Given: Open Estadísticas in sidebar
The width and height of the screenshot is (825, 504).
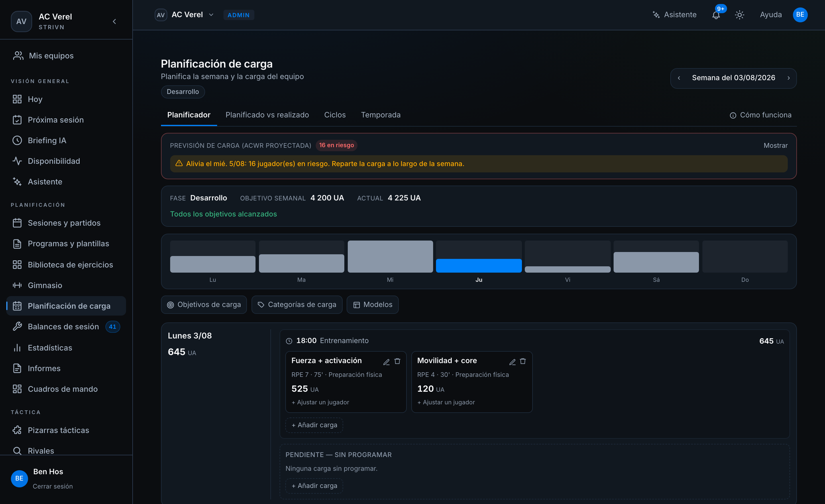Looking at the screenshot, I should pyautogui.click(x=66, y=348).
